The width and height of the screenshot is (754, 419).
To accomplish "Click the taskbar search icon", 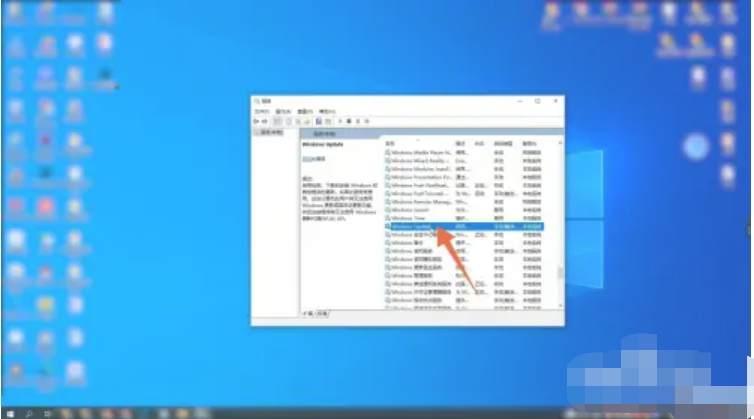I will 28,411.
